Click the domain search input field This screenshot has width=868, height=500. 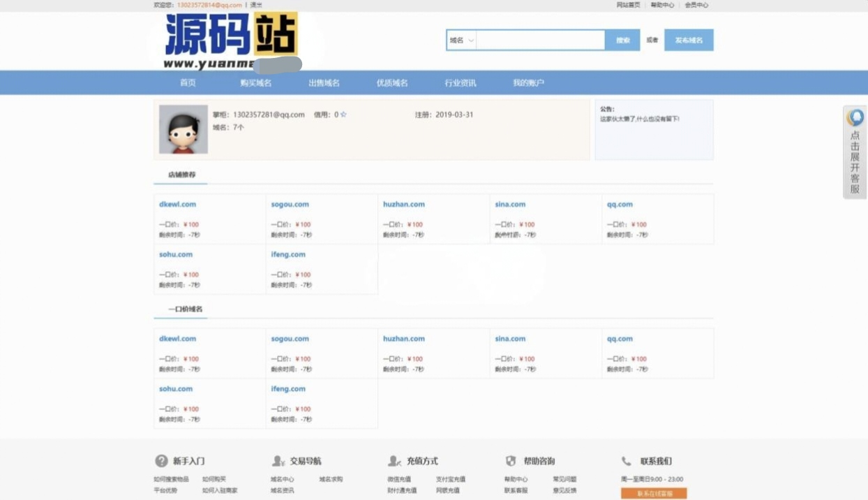coord(540,41)
